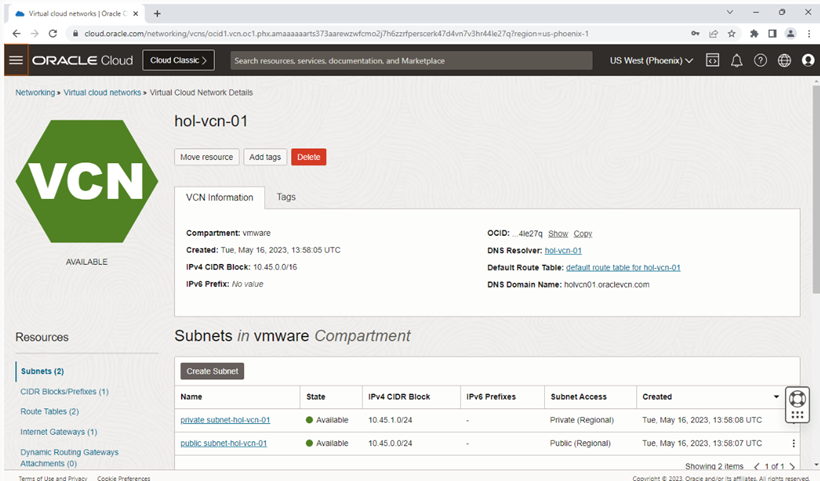Screen dimensions: 820x481
Task: Click the 10.45.1.0/24 CIDR cell
Action: (390, 420)
